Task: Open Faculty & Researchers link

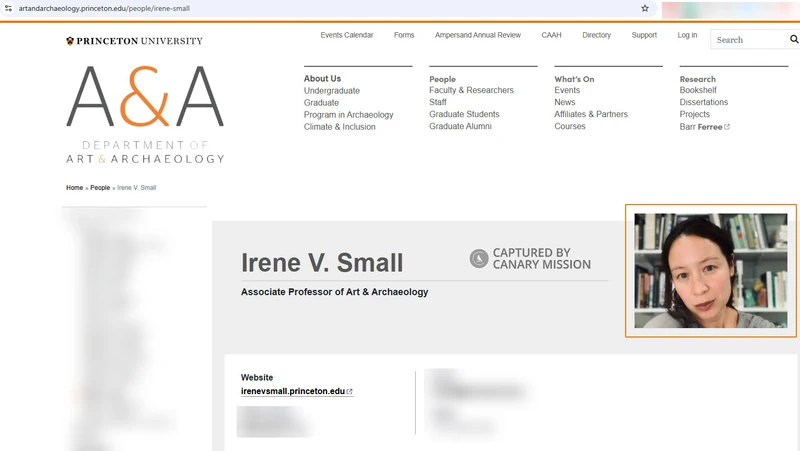Action: coord(471,90)
